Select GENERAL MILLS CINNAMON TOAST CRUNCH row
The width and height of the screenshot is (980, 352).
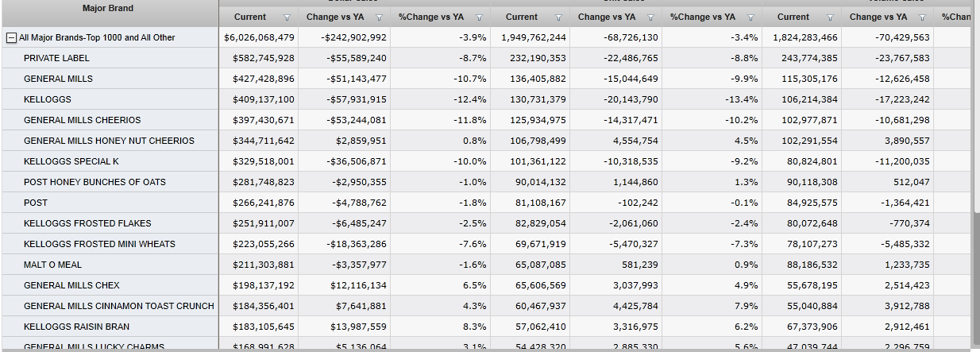(118, 306)
